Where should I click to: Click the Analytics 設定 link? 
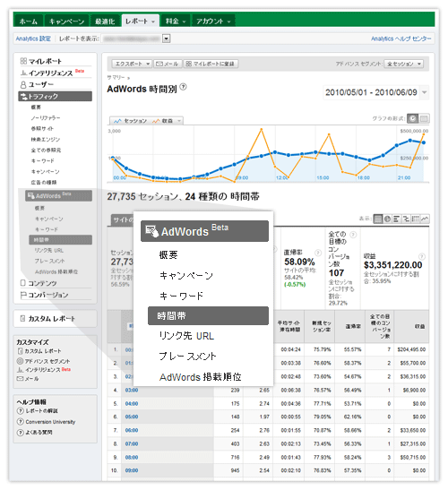coord(33,39)
